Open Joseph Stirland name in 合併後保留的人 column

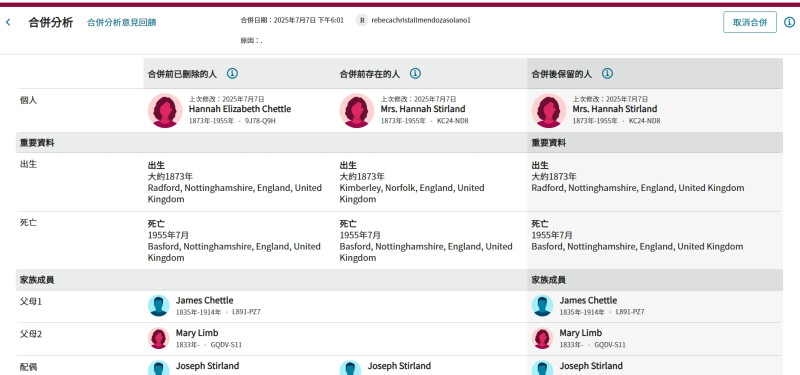tap(591, 366)
